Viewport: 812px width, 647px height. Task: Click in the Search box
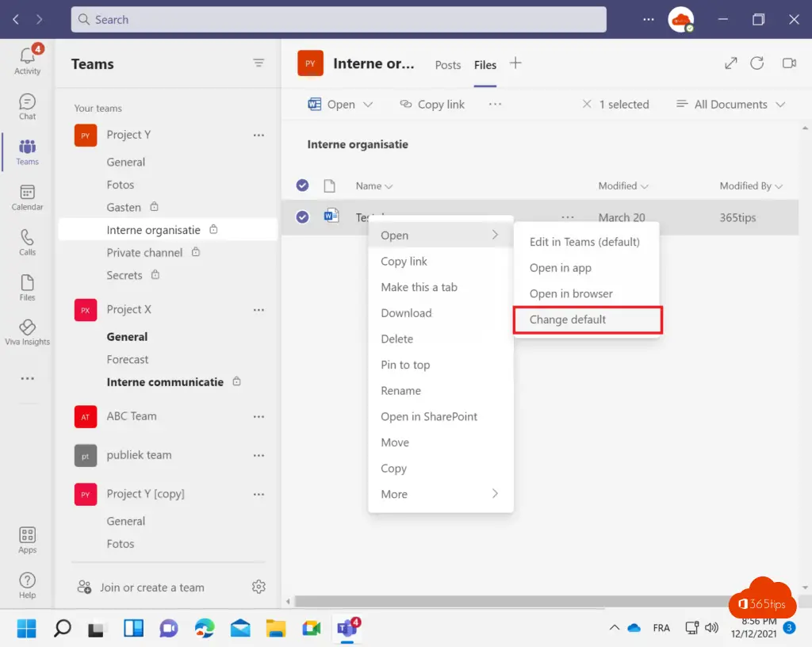pyautogui.click(x=339, y=20)
